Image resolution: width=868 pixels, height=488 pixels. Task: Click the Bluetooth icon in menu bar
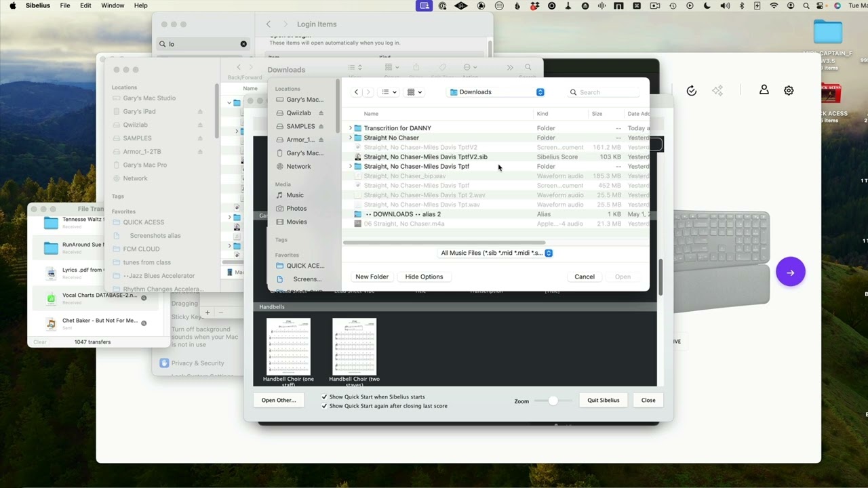tap(741, 5)
